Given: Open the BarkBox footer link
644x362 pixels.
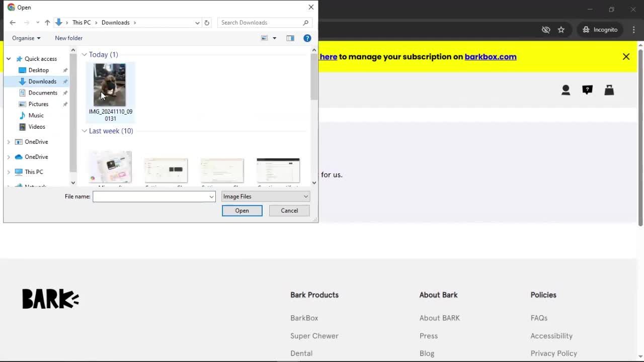Looking at the screenshot, I should [304, 318].
